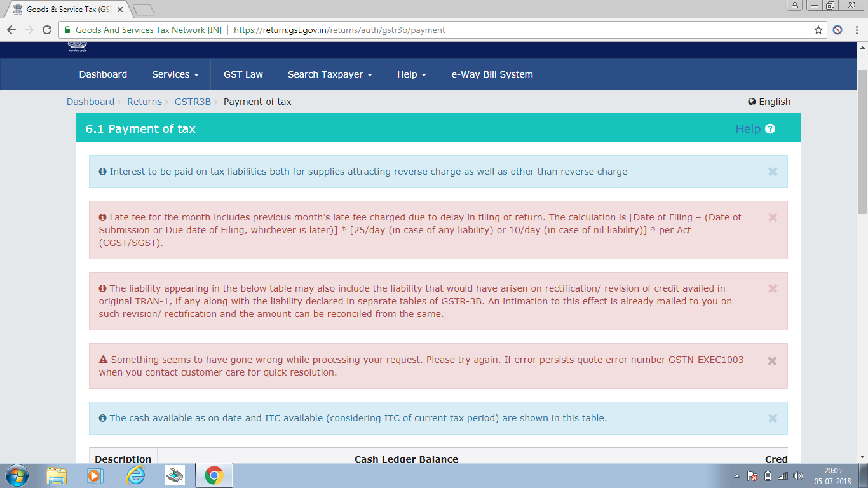The width and height of the screenshot is (868, 488).
Task: Change language via English globe
Action: [770, 102]
